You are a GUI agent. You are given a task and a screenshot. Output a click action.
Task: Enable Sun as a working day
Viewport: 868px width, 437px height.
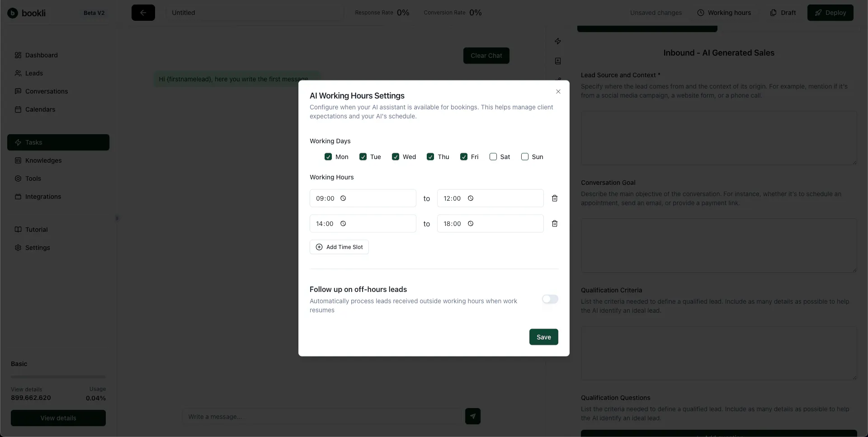(525, 157)
